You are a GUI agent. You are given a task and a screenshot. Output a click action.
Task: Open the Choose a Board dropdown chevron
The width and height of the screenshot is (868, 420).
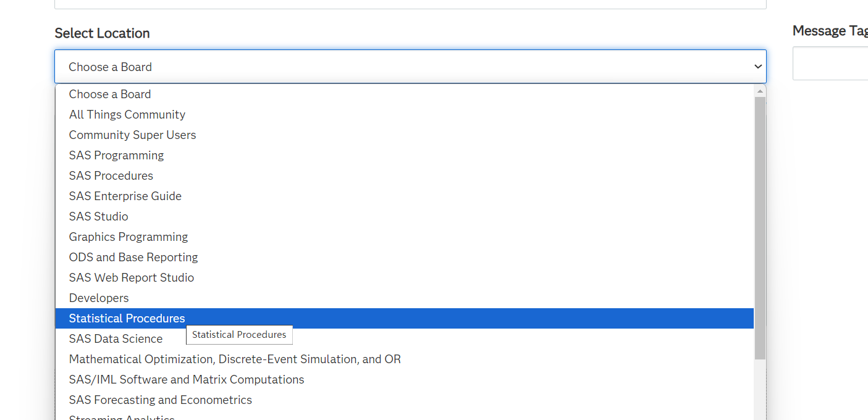click(758, 66)
